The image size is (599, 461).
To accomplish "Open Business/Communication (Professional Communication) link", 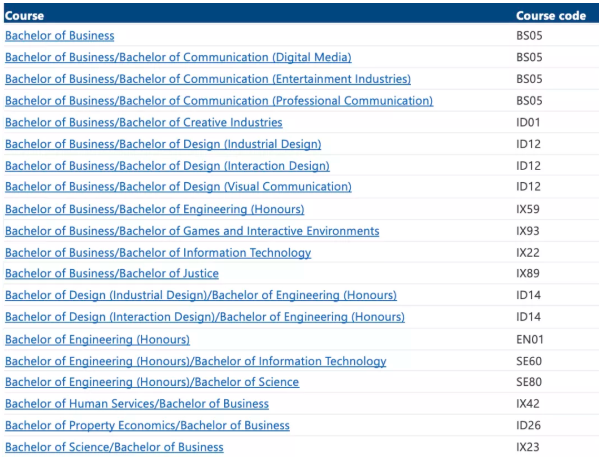I will click(x=219, y=101).
